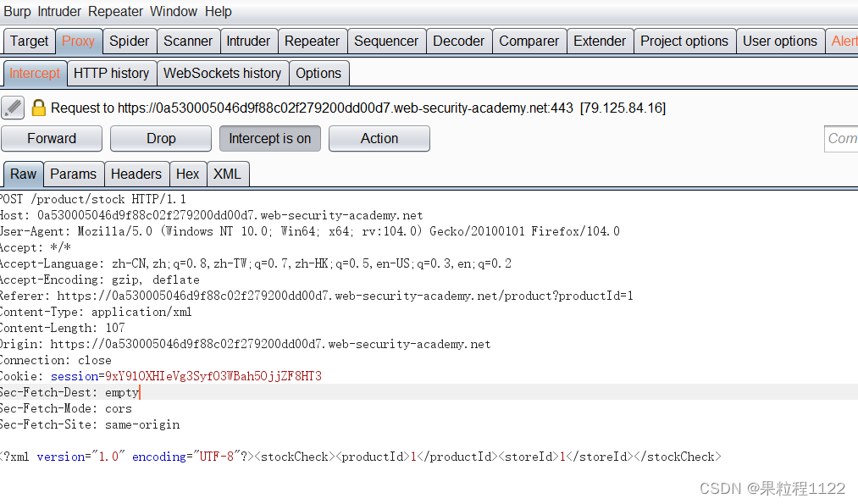View request in the Hex tab
The image size is (858, 504).
[187, 174]
